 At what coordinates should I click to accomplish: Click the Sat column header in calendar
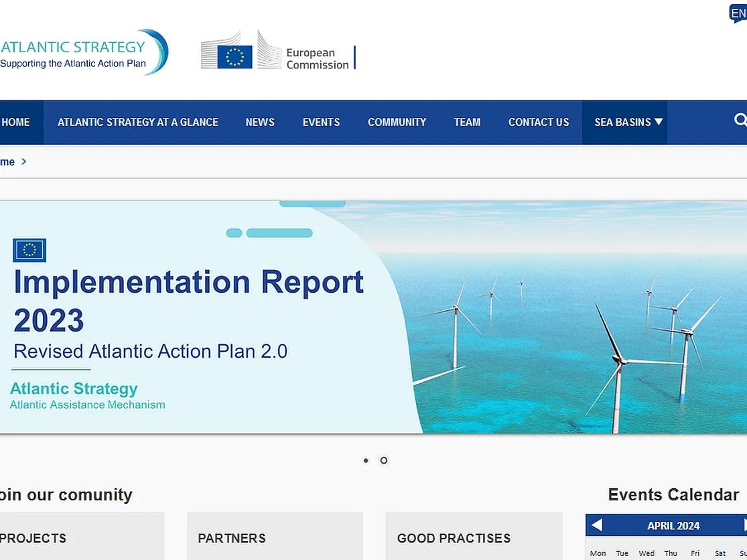coord(720,553)
